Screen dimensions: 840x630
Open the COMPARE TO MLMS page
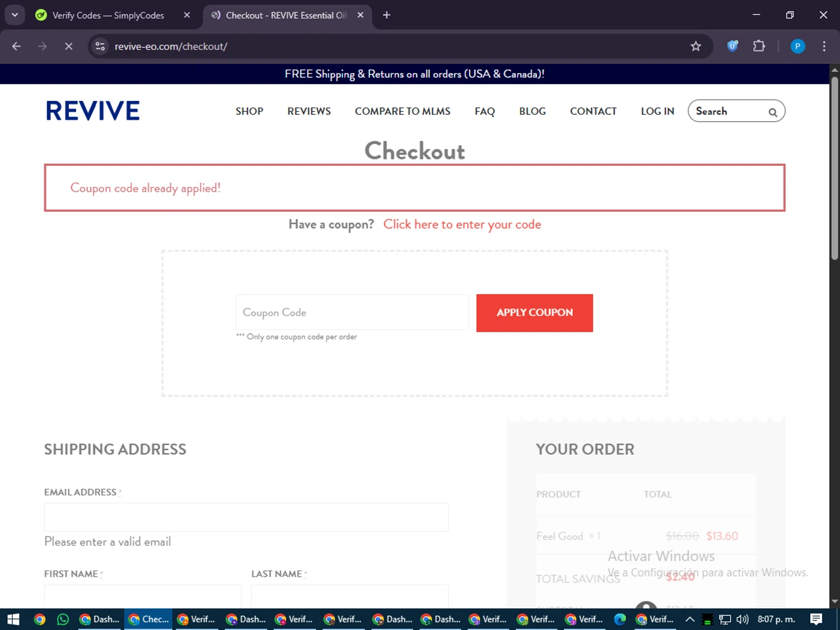pyautogui.click(x=403, y=111)
